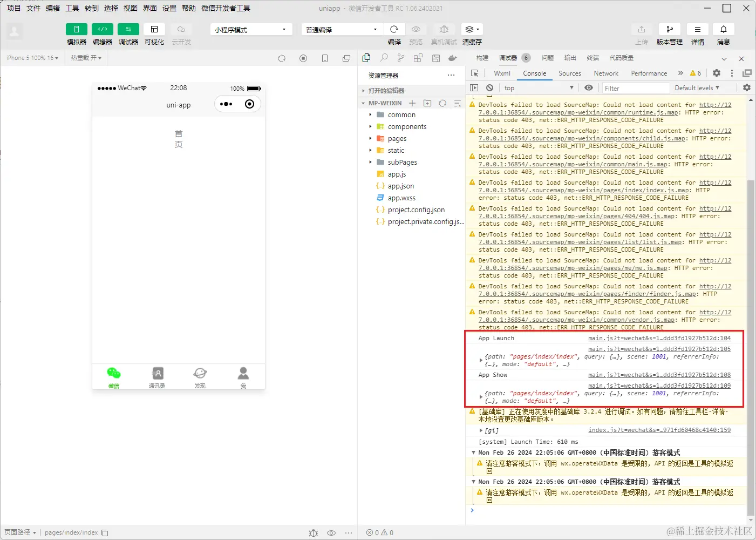Open the 消息 notifications bell

pos(724,29)
